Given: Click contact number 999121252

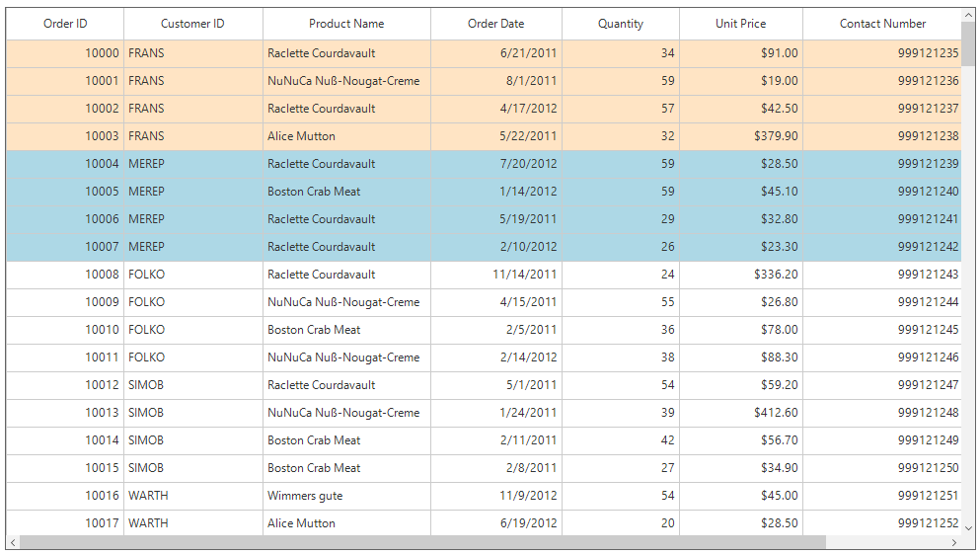Looking at the screenshot, I should click(x=882, y=523).
